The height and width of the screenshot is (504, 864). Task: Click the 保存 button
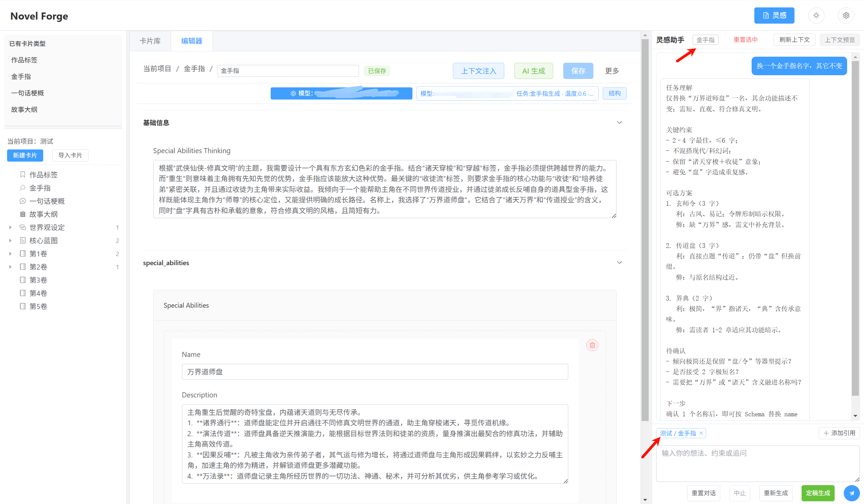(x=578, y=71)
